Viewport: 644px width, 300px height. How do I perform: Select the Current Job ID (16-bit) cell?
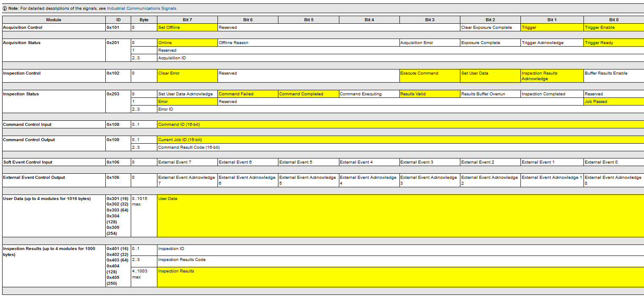click(x=401, y=140)
